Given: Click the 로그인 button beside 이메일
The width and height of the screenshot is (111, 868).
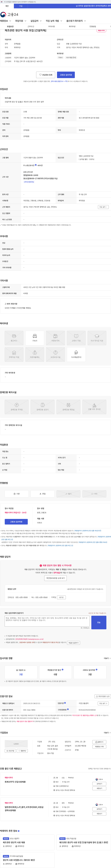Looking at the screenshot, I should 61,597.
